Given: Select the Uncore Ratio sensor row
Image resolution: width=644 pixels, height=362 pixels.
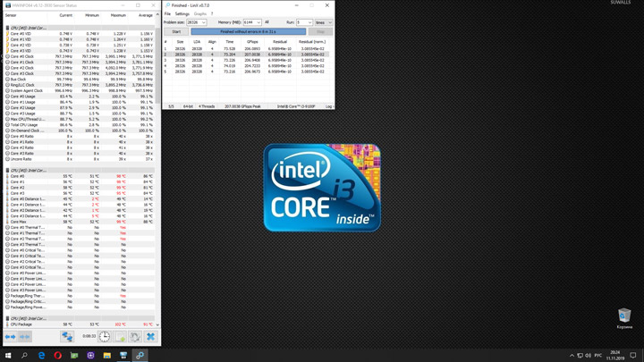Looking at the screenshot, I should pyautogui.click(x=80, y=159).
